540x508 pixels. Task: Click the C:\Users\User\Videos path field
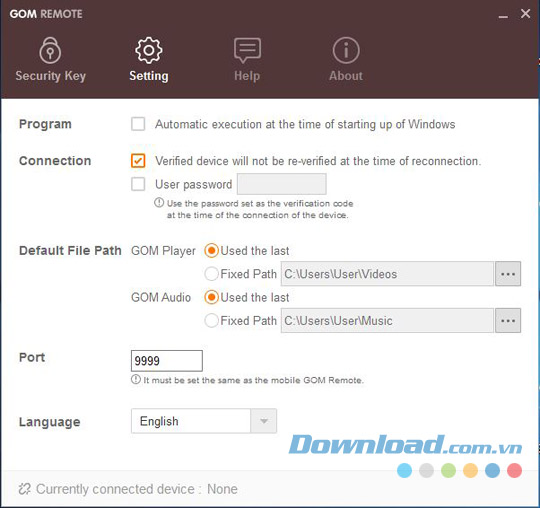click(x=387, y=274)
